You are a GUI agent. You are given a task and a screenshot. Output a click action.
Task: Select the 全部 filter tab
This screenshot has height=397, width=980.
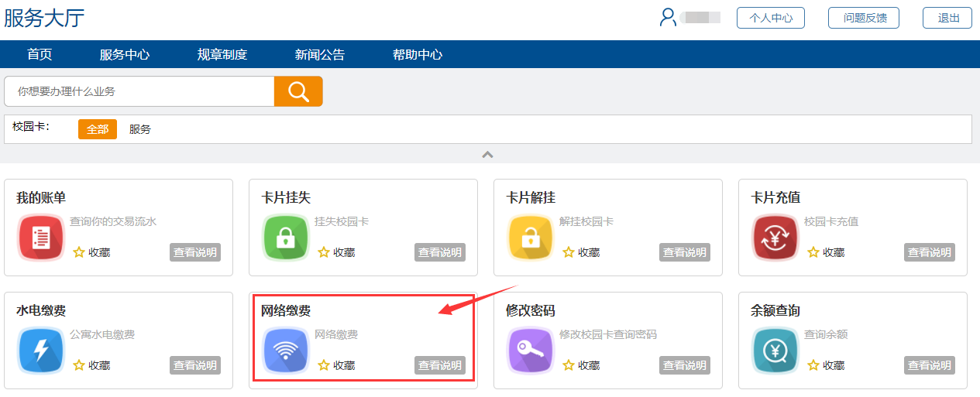(98, 129)
